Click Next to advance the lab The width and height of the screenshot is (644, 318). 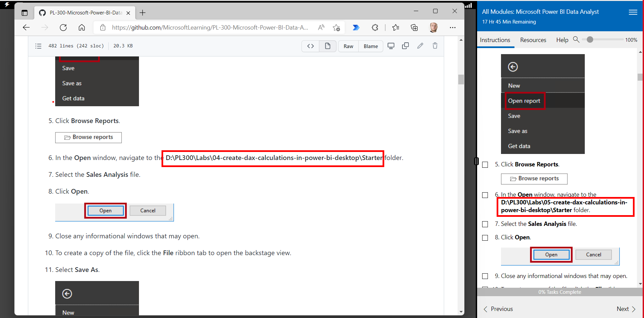tap(625, 309)
